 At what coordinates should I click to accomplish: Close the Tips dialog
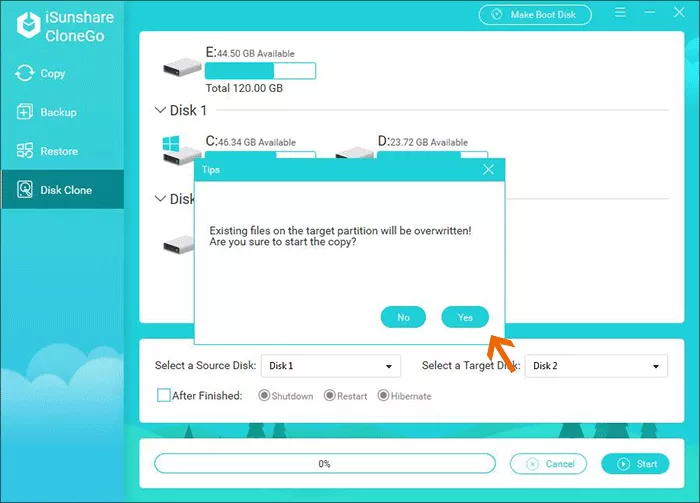pyautogui.click(x=488, y=170)
